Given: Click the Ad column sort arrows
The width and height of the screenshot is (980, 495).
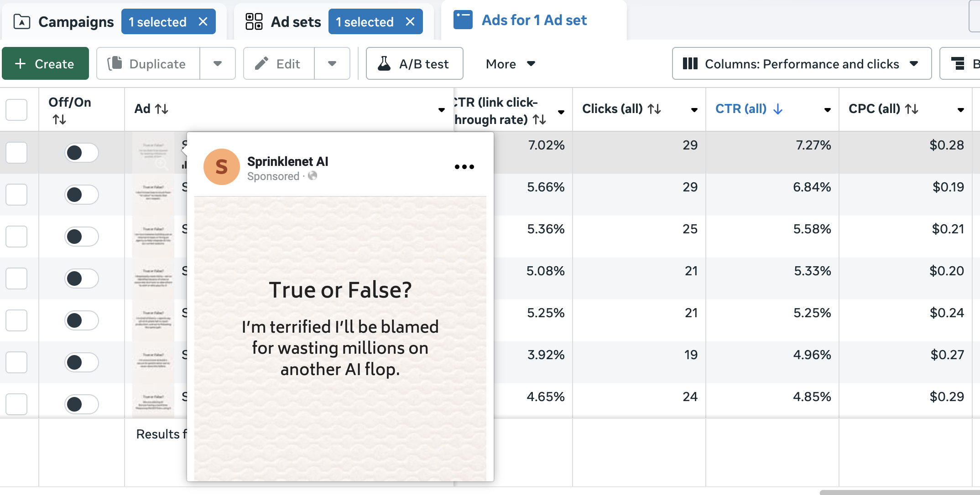Looking at the screenshot, I should 162,109.
